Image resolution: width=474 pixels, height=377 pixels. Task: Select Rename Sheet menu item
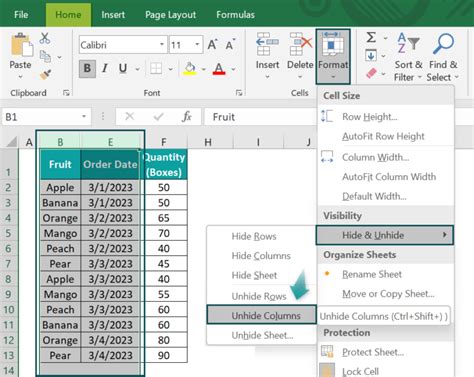click(x=386, y=274)
